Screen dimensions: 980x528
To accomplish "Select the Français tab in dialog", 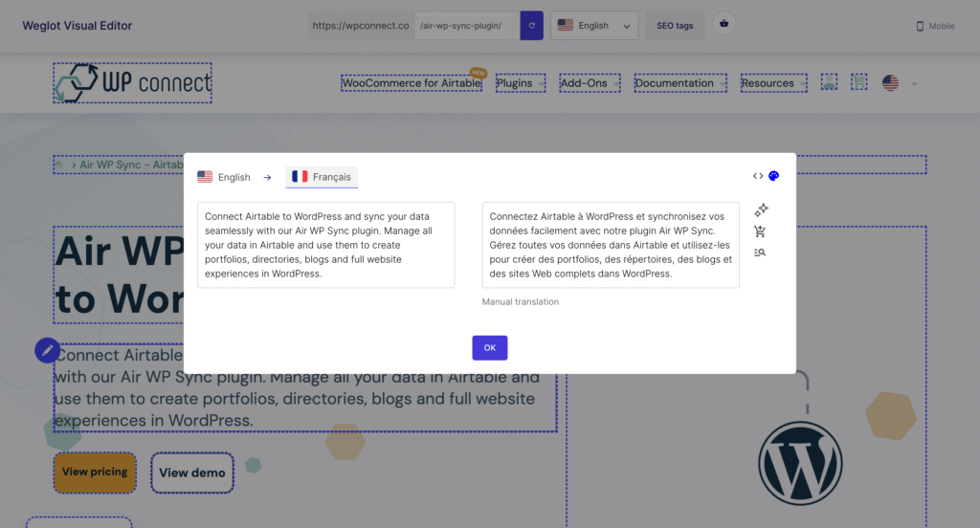I will [x=322, y=177].
